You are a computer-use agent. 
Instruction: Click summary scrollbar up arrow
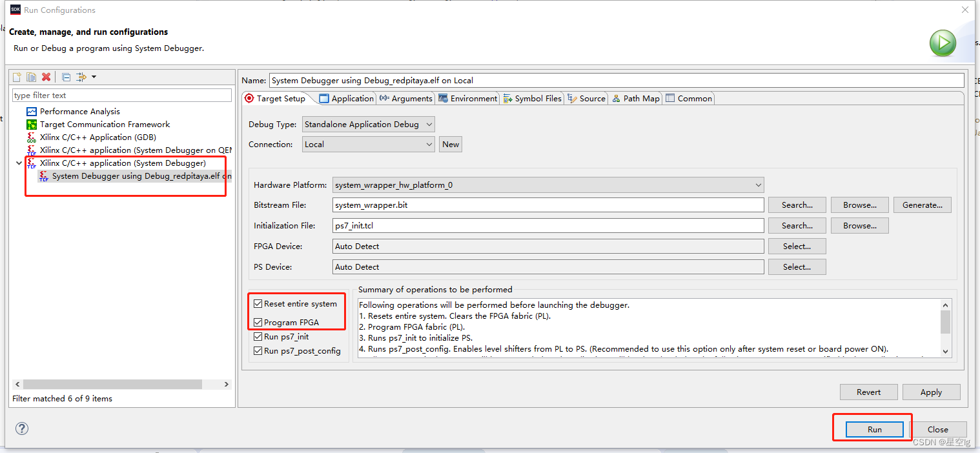point(946,305)
